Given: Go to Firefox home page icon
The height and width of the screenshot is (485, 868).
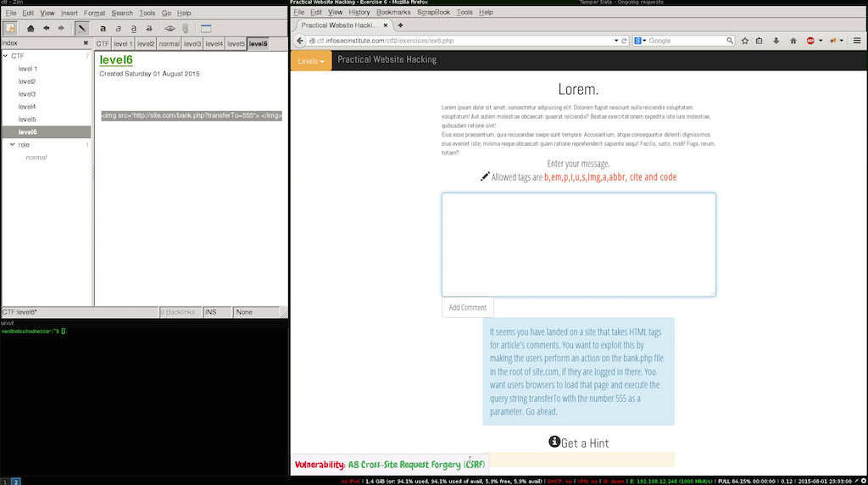Looking at the screenshot, I should [793, 41].
